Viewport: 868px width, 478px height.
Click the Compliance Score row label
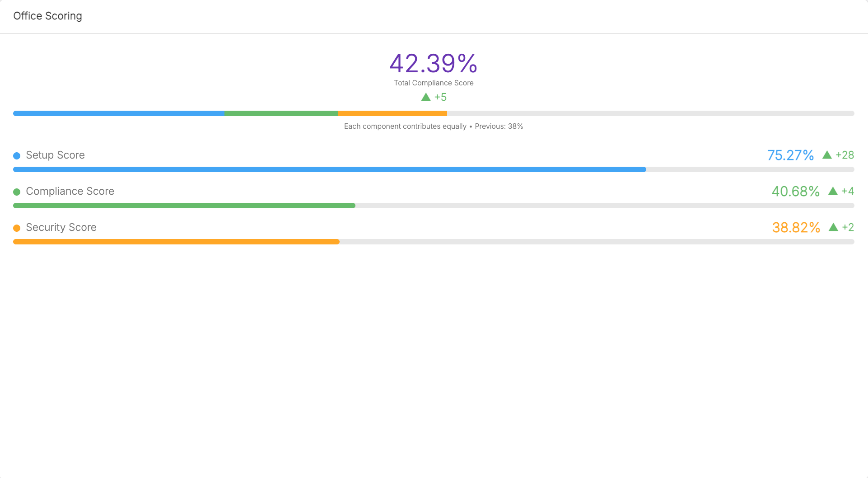click(70, 191)
